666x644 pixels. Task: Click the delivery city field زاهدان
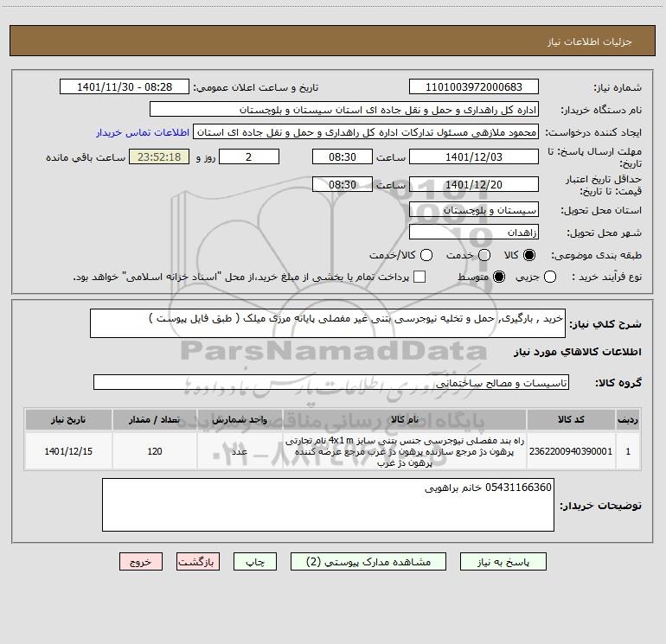click(x=474, y=232)
